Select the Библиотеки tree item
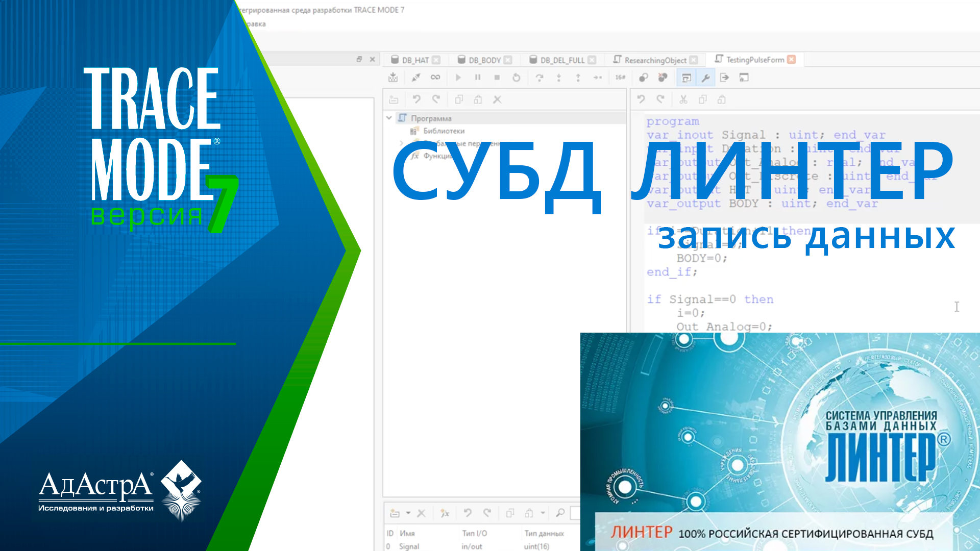 [444, 131]
